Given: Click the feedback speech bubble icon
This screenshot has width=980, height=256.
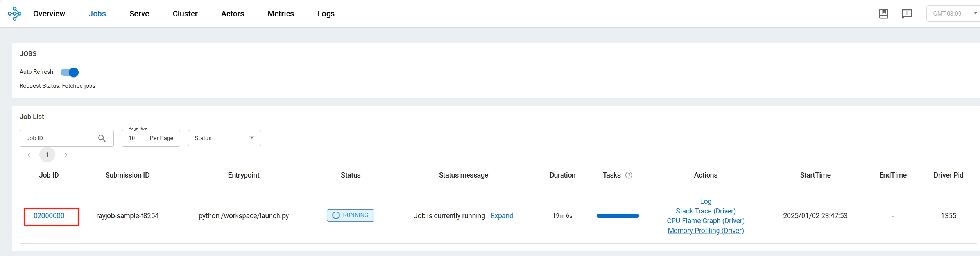Looking at the screenshot, I should (x=907, y=14).
